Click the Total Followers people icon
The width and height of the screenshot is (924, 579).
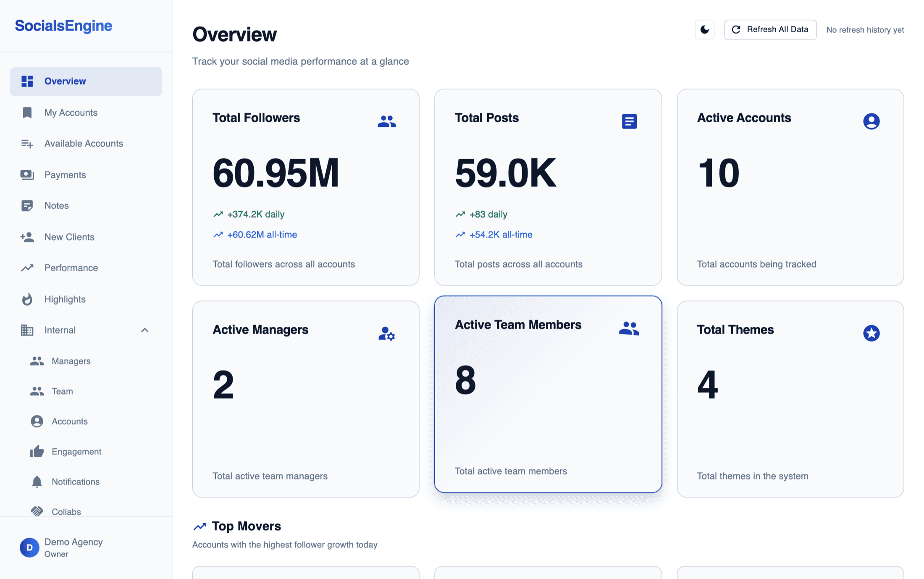(x=387, y=121)
